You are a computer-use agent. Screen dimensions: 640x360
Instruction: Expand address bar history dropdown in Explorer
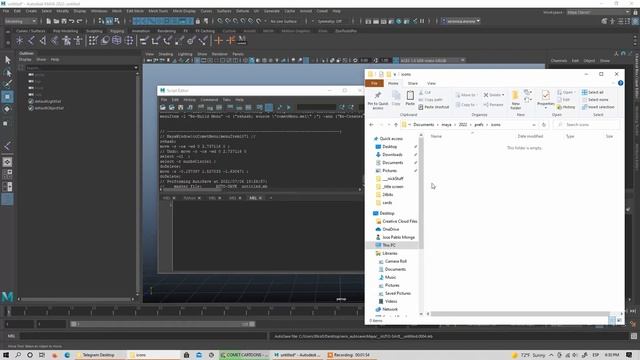534,125
